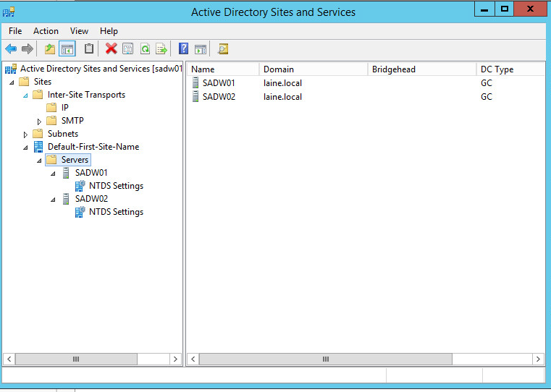Image resolution: width=551 pixels, height=392 pixels.
Task: Click GC value in SADW01 row
Action: pyautogui.click(x=487, y=83)
